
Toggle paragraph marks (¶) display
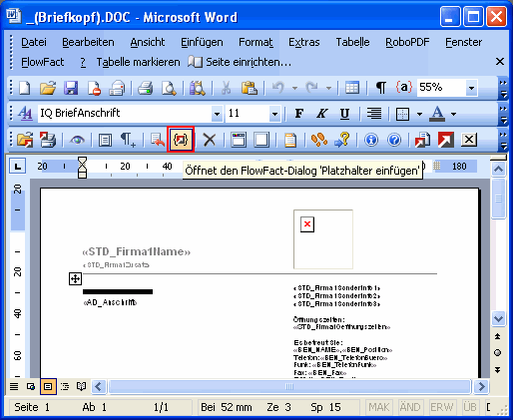380,88
